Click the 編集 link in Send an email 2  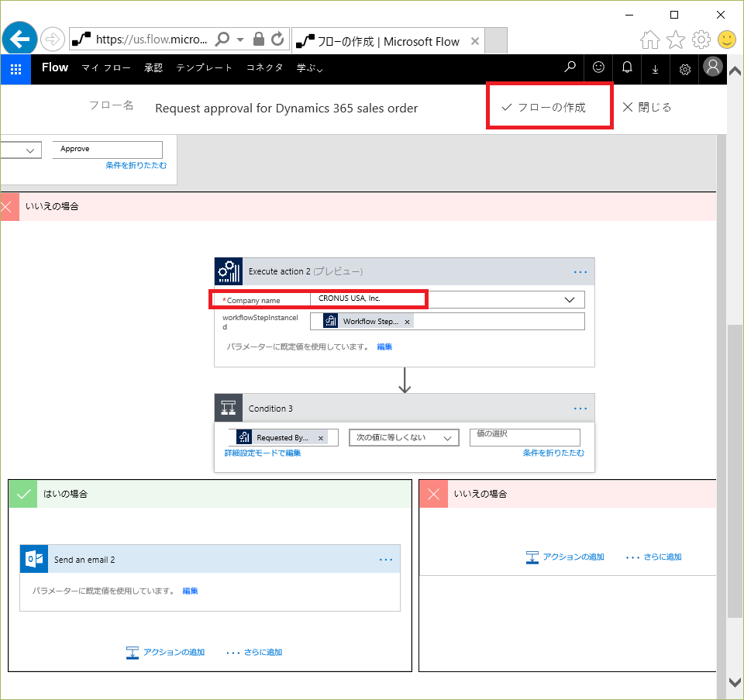190,591
